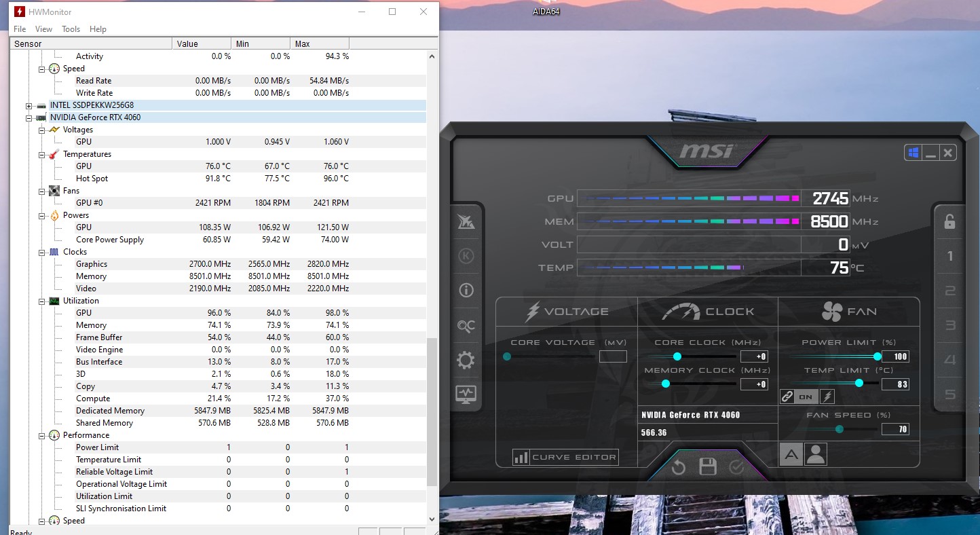Screen dimensions: 980x535
Task: Click the Voltages category icon in HWMonitor
Action: tap(54, 130)
